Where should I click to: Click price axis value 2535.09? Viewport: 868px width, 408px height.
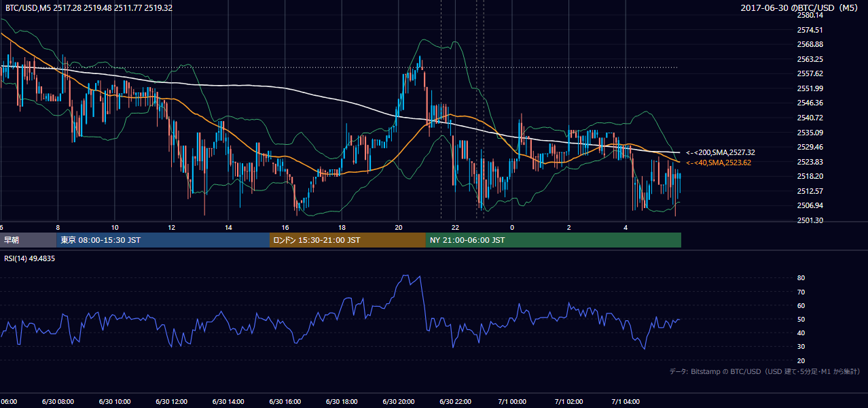pos(810,133)
